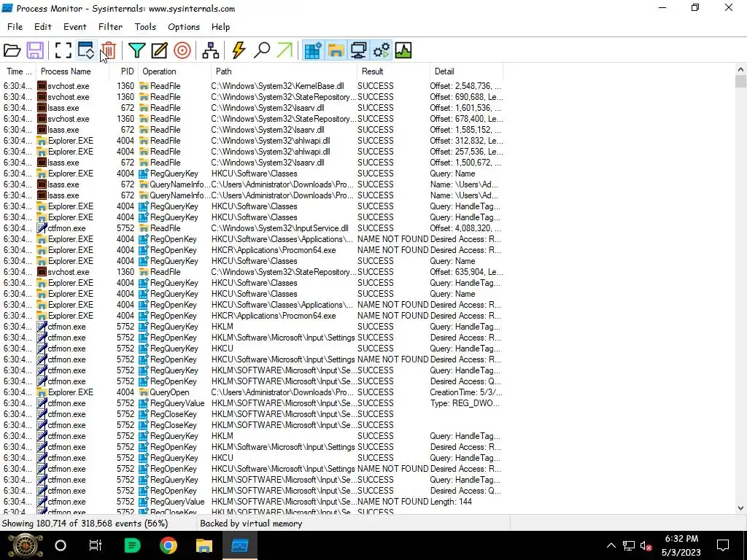Select the Include Process target icon
This screenshot has height=560, width=747.
coord(182,50)
